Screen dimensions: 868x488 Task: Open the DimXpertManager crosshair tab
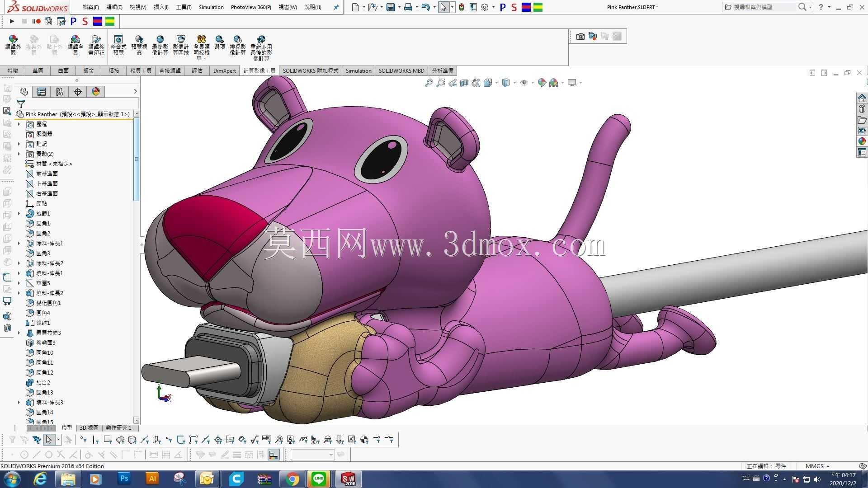pos(78,92)
